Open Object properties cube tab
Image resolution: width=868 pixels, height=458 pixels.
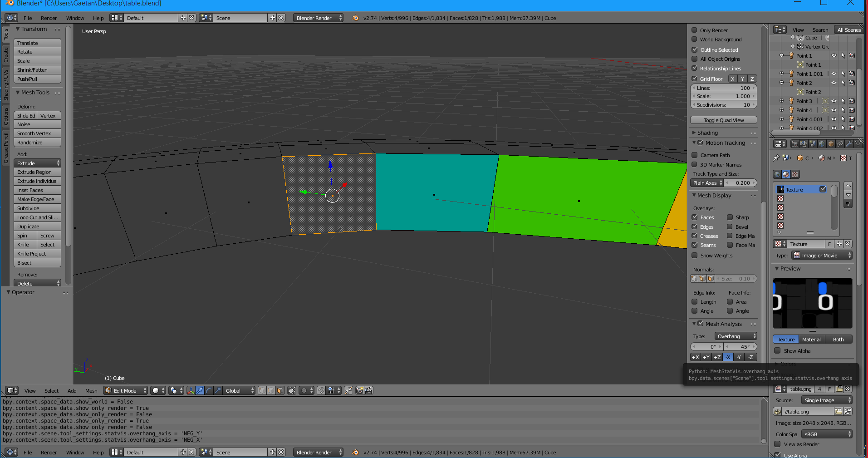[831, 144]
